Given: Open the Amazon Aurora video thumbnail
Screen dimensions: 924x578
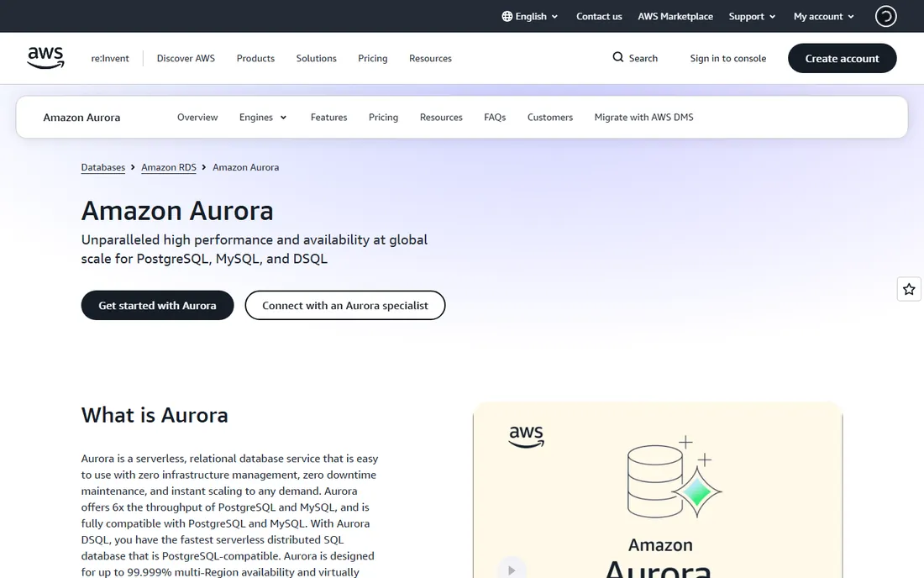Looking at the screenshot, I should tap(658, 491).
